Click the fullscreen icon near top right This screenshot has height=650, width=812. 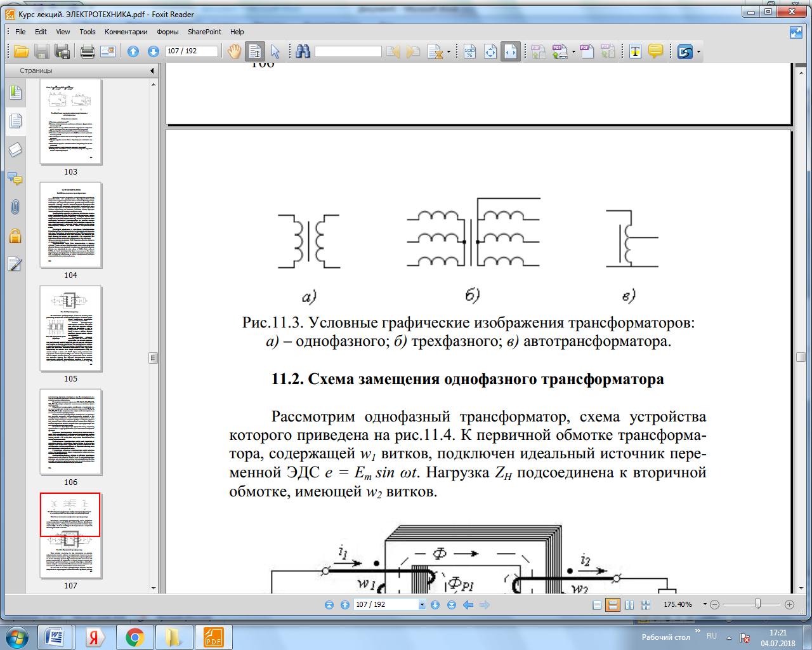796,32
